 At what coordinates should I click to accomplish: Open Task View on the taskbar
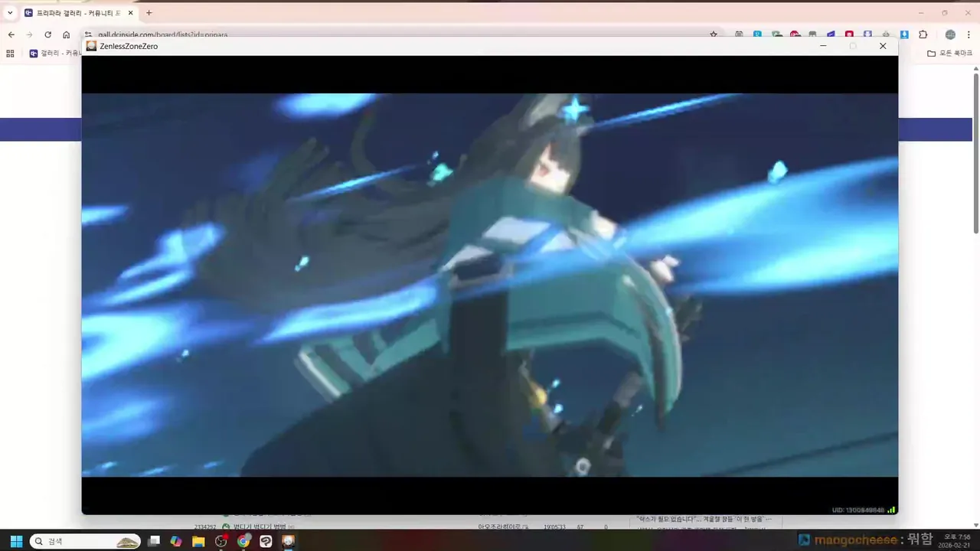pyautogui.click(x=154, y=541)
